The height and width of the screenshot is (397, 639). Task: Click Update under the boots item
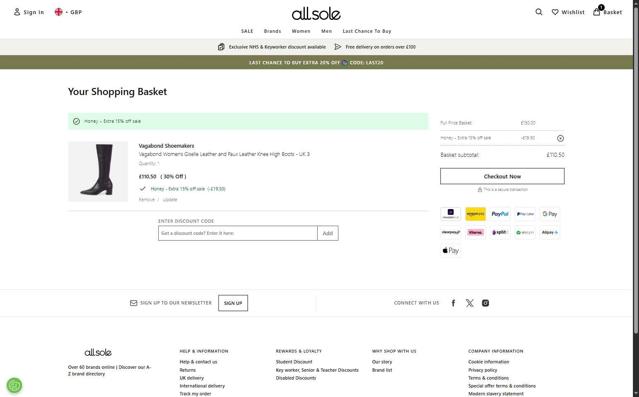[170, 199]
